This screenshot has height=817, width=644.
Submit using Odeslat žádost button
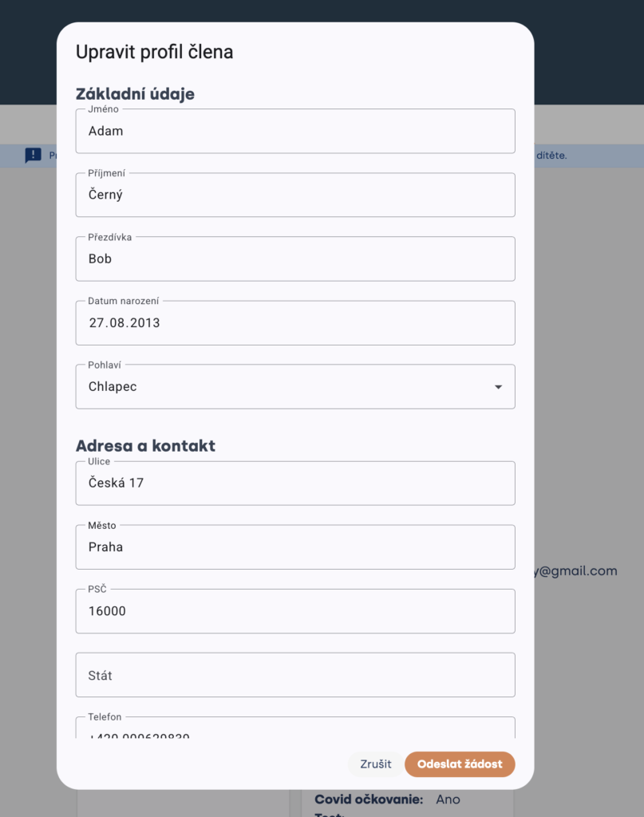click(x=460, y=764)
